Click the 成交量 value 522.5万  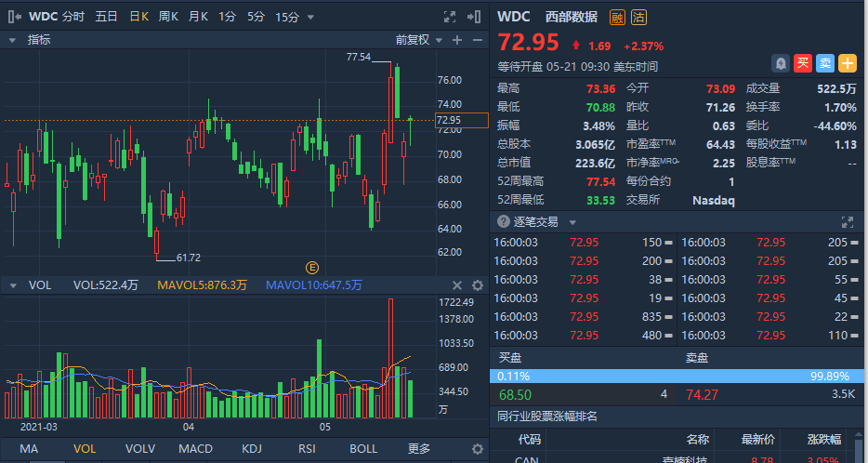(x=836, y=88)
